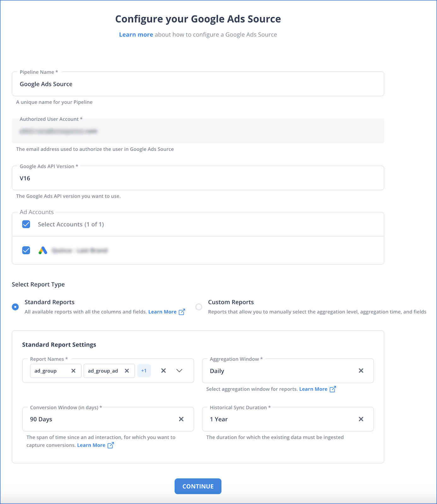
Task: Open the Conversion Window dropdown showing 90 Days
Action: tap(108, 419)
